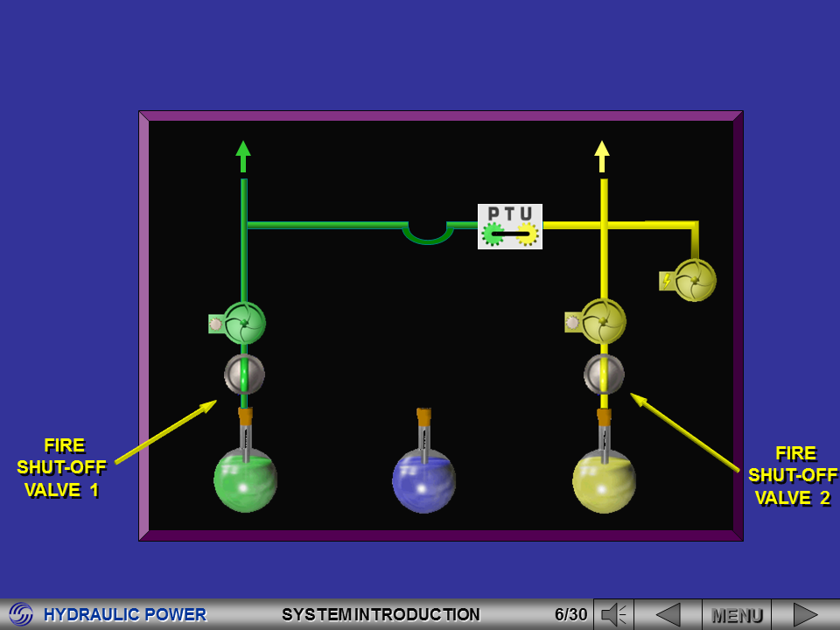
Task: Click the HYDRAULIC POWER title
Action: (125, 614)
